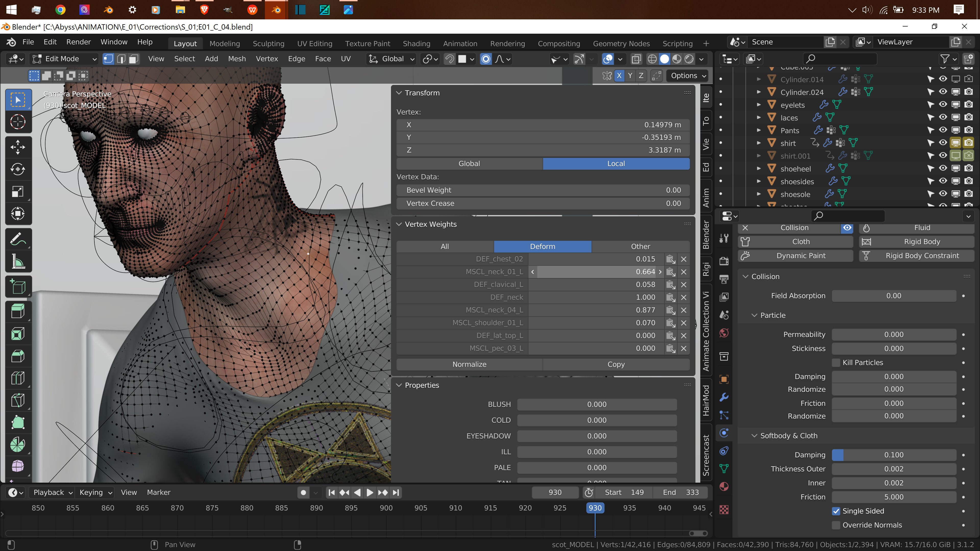Viewport: 980px width, 551px height.
Task: Activate the Scale tool
Action: click(18, 191)
